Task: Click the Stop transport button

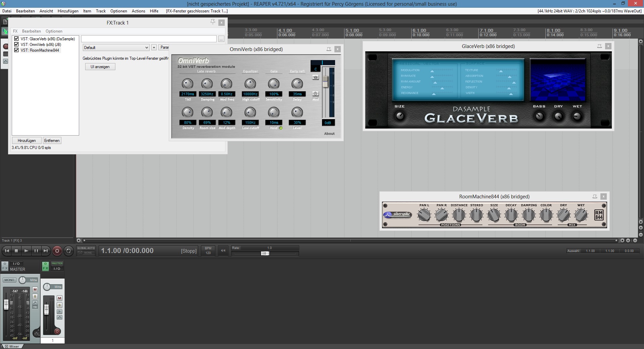Action: (16, 251)
